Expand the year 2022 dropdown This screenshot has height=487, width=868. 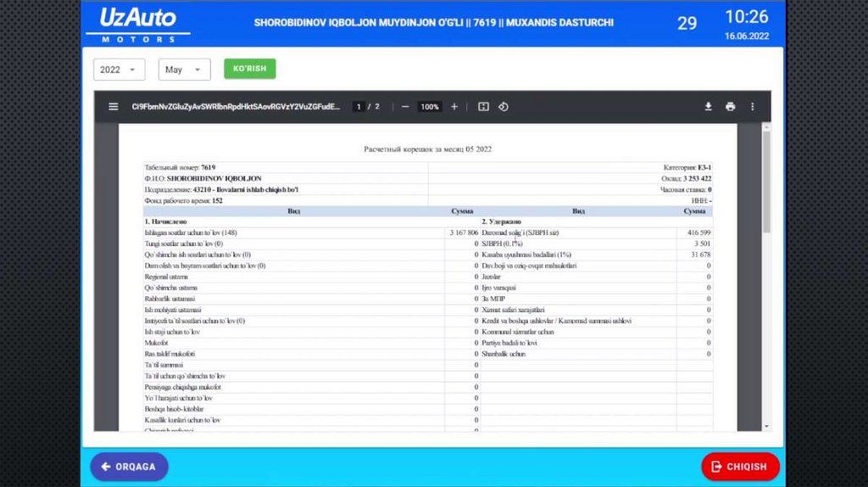119,70
